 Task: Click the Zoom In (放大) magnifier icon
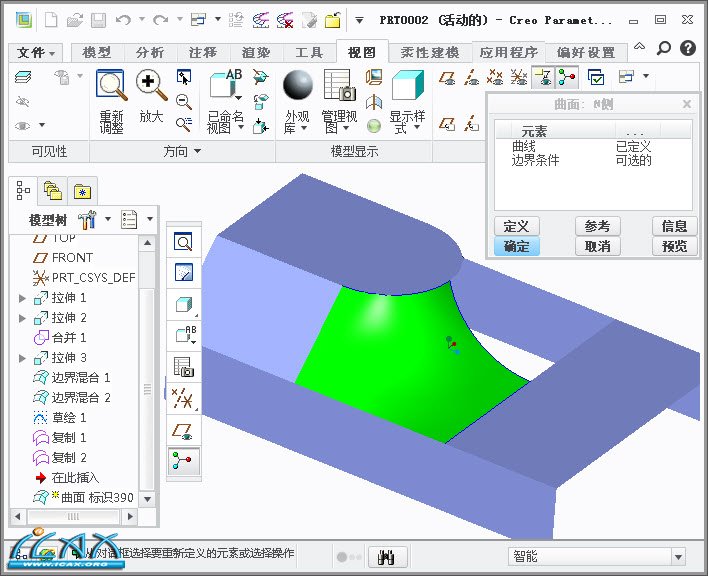pyautogui.click(x=150, y=86)
